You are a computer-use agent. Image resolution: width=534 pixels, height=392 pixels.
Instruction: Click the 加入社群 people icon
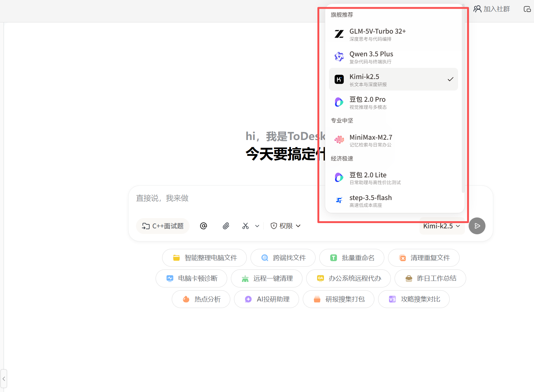coord(477,9)
